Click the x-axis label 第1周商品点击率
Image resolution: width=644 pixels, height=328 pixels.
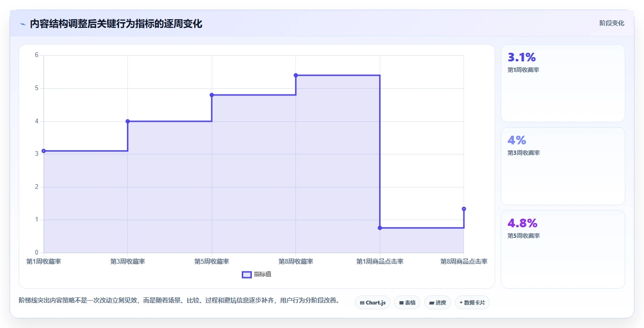click(380, 261)
